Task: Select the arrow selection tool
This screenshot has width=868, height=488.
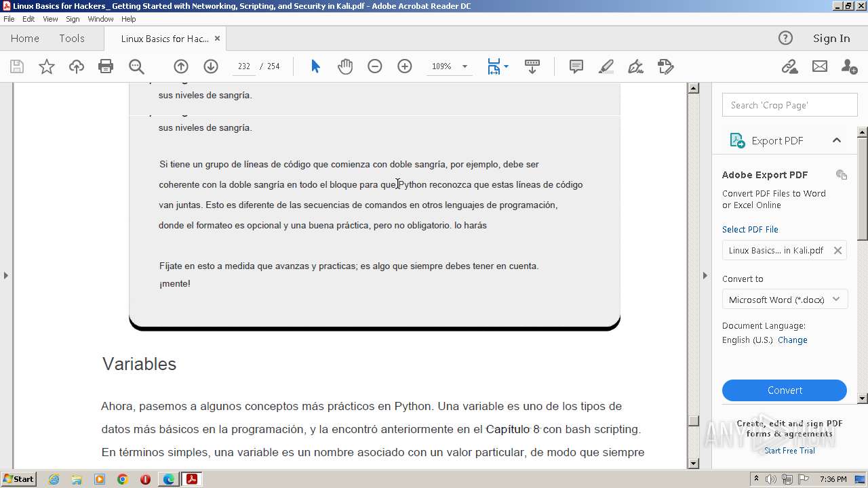Action: (x=315, y=66)
